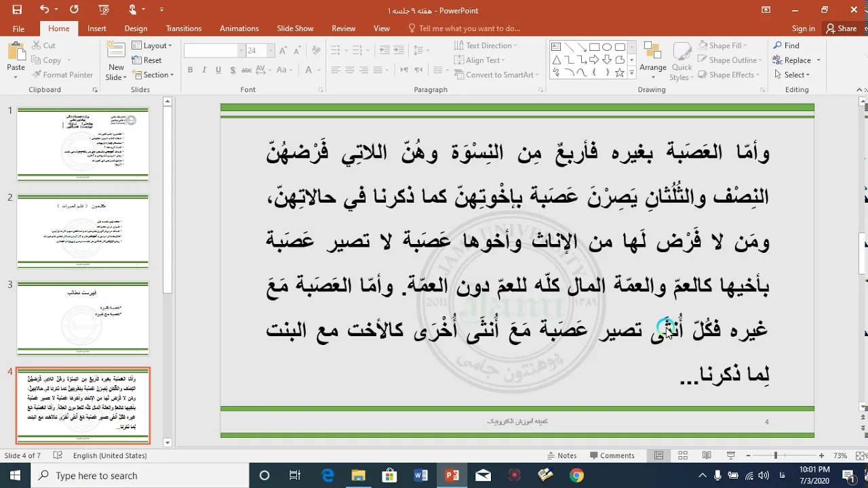Click the Reset slide button
This screenshot has height=488, width=868.
pos(147,60)
